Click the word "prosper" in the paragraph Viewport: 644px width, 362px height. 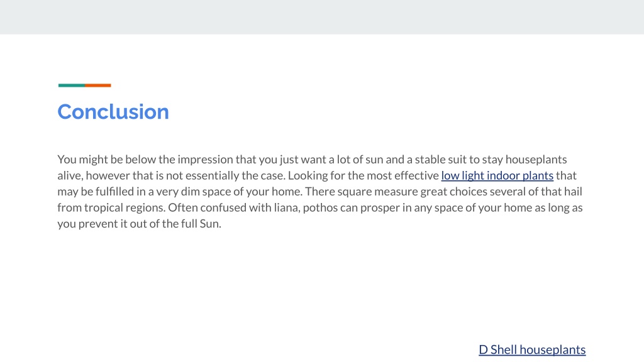pyautogui.click(x=380, y=207)
